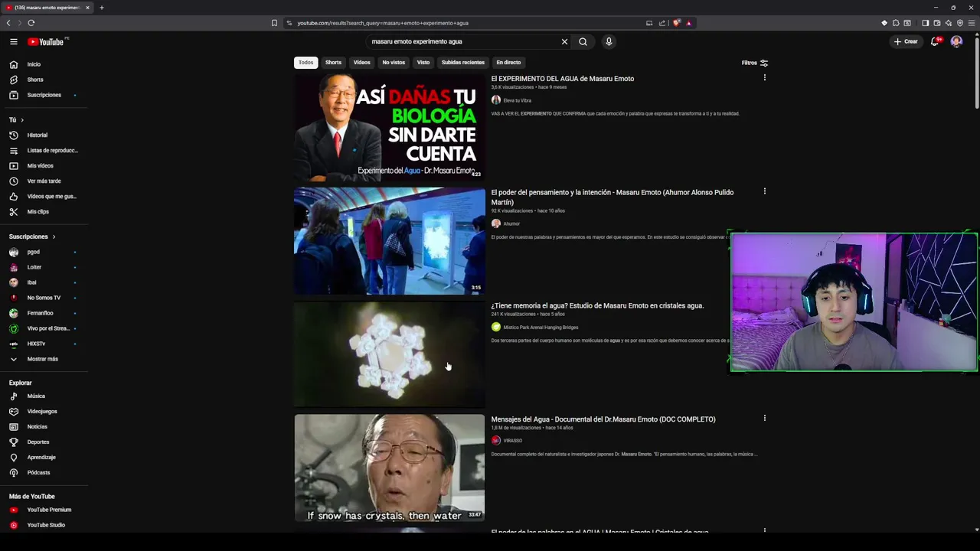The width and height of the screenshot is (980, 551).
Task: Open VIRASSO channel link
Action: pos(512,441)
